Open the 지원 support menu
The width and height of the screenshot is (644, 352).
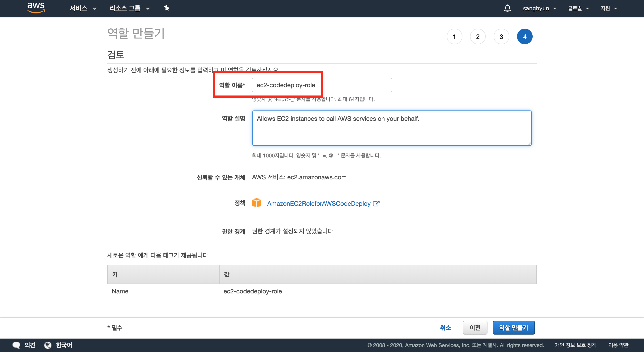[608, 8]
